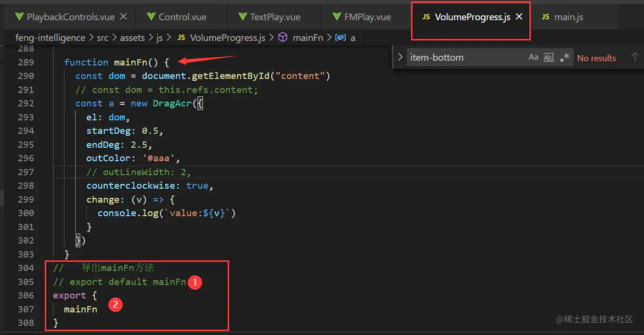Click 'DragAcr' class name on line 292

[172, 103]
